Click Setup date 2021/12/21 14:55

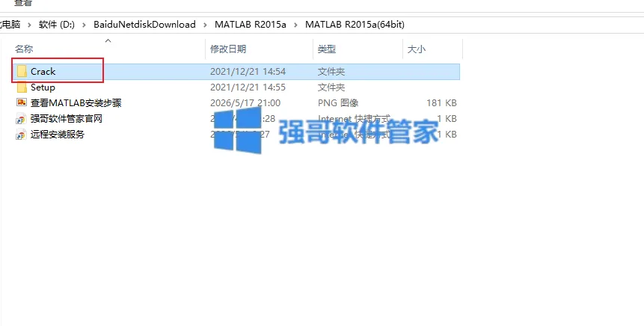tap(248, 87)
